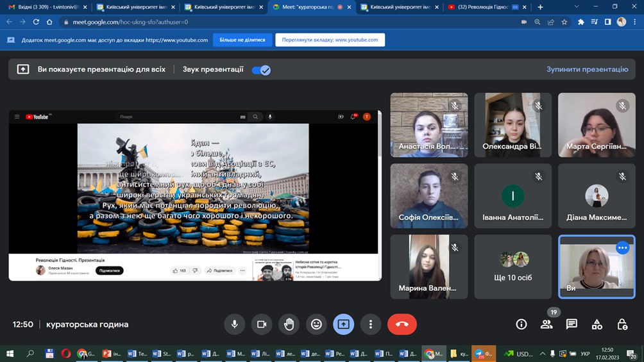
Task: Open host controls lock icon
Action: click(622, 324)
